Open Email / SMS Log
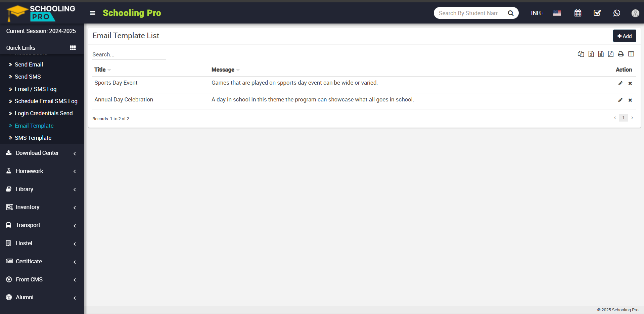Image resolution: width=644 pixels, height=314 pixels. [x=36, y=89]
